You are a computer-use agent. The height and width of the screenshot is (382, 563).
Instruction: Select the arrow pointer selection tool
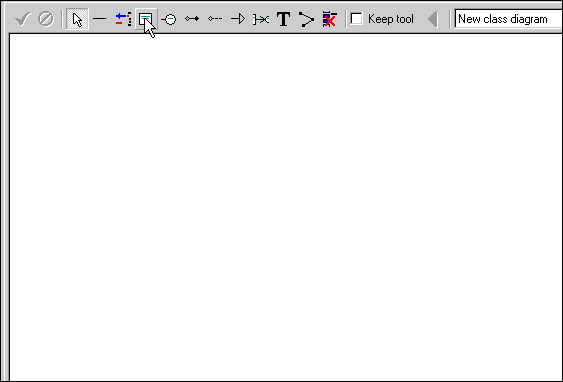pos(77,19)
